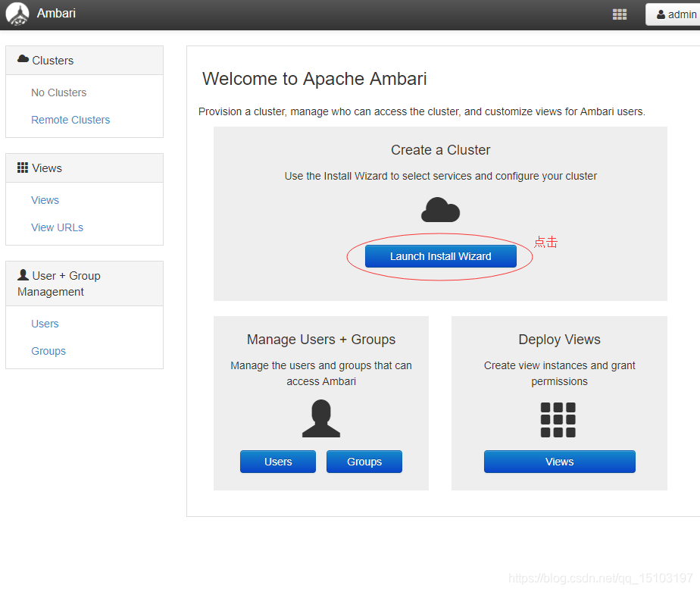Open the views grid icon in header

(619, 14)
